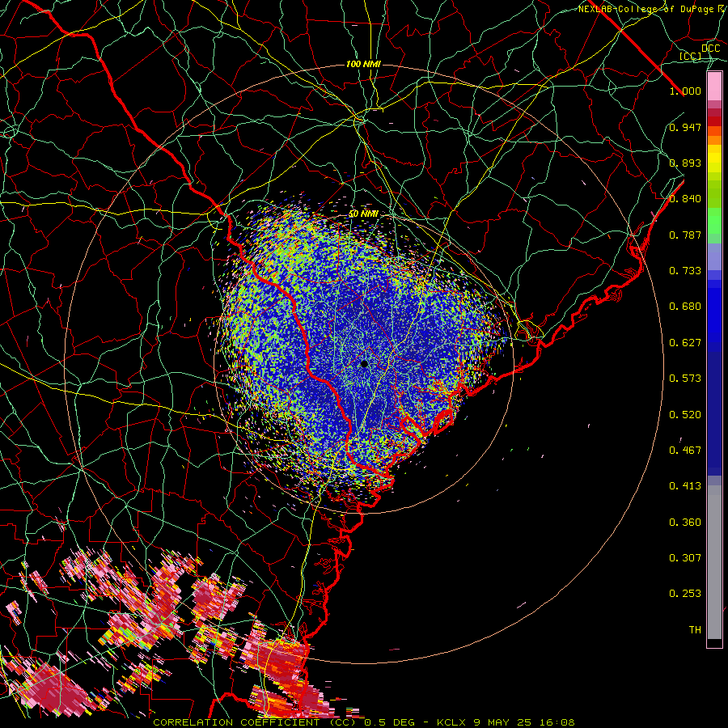Viewport: 728px width, 728px height.
Task: Click the DCC product label
Action: pos(710,48)
